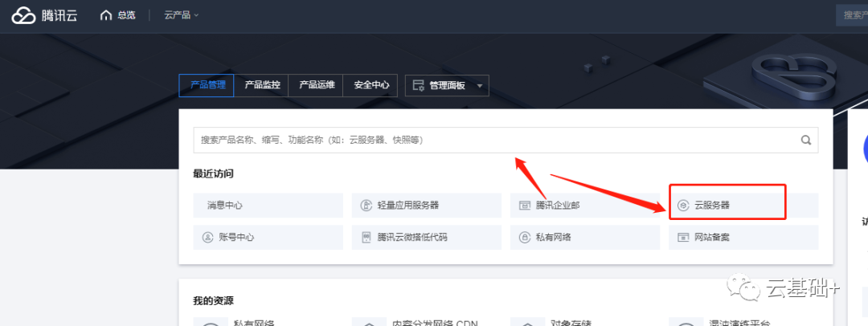Open 云服务器 shortcut

[743, 206]
